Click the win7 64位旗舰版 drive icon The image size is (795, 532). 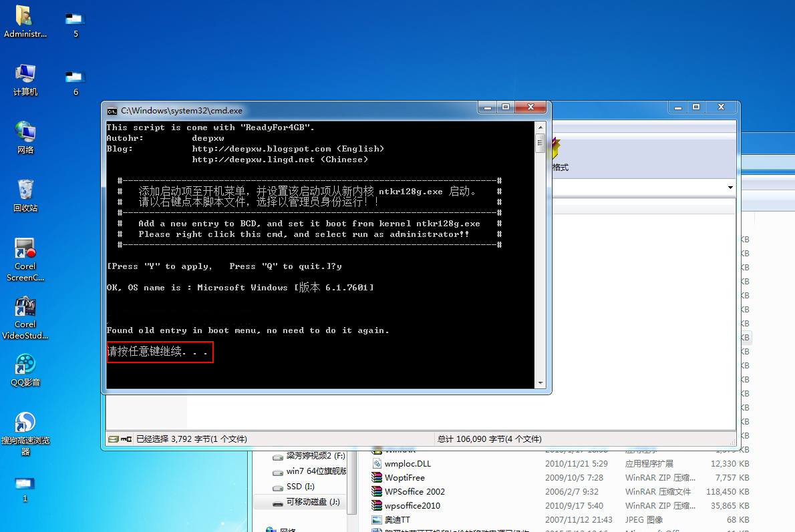[278, 472]
